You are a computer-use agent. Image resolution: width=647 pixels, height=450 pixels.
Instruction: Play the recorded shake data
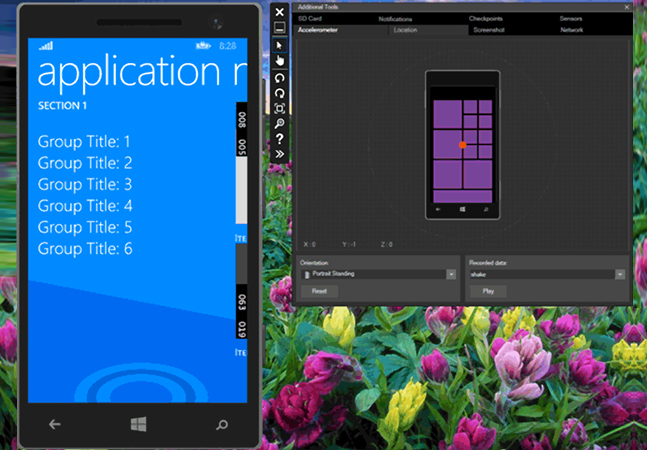(x=488, y=291)
